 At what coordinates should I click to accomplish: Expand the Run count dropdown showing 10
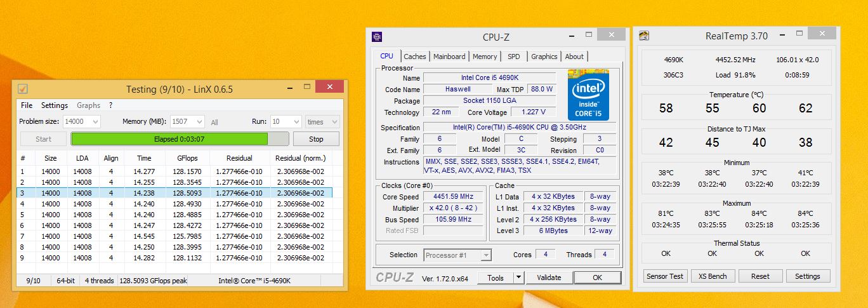[296, 122]
